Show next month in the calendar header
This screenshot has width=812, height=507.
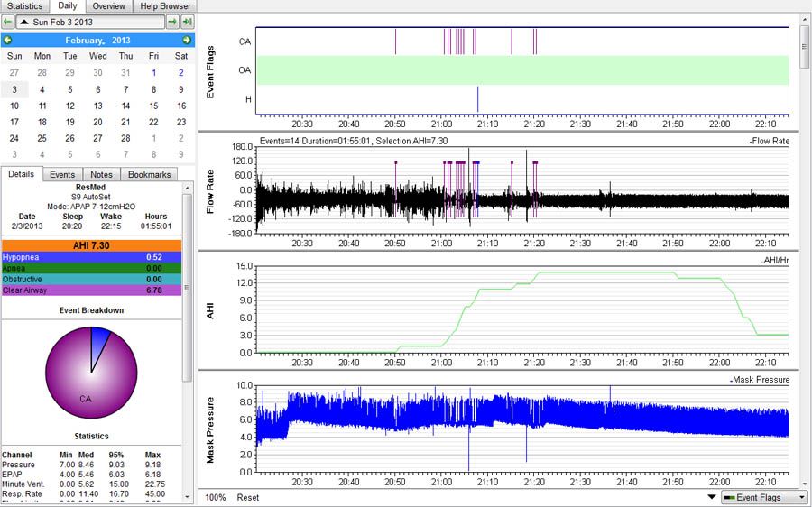[187, 40]
